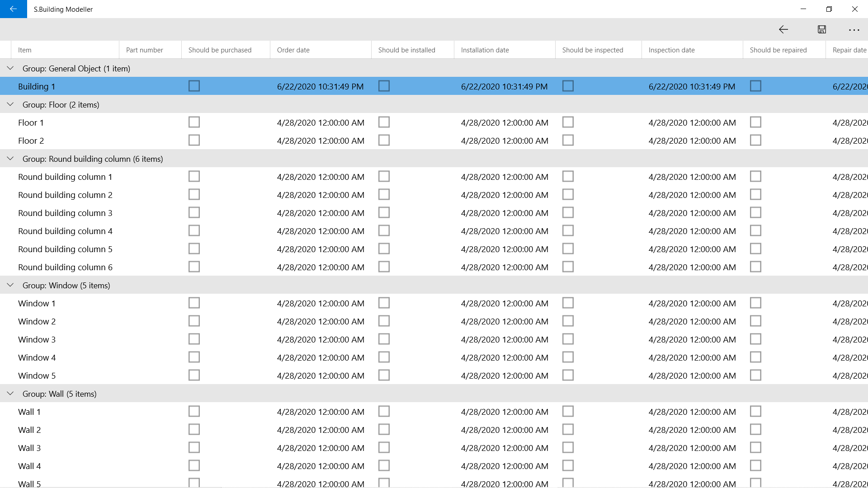
Task: Click the Inspection date column header
Action: (x=671, y=50)
